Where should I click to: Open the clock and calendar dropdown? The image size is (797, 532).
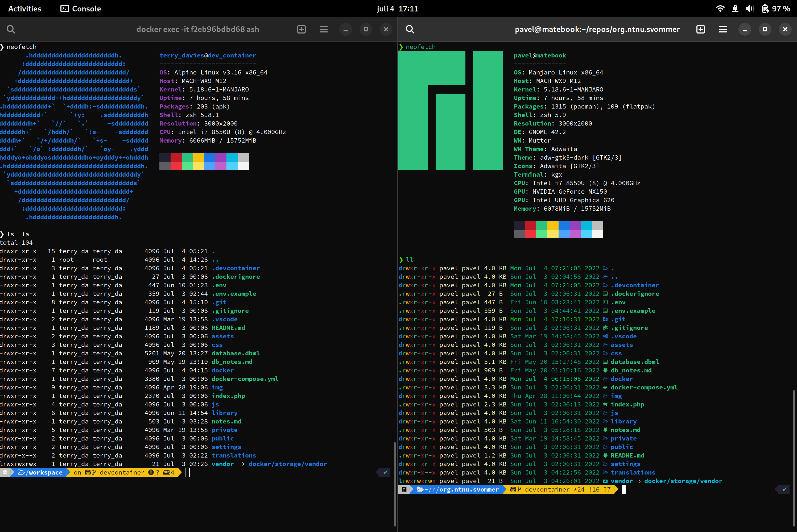(x=398, y=9)
